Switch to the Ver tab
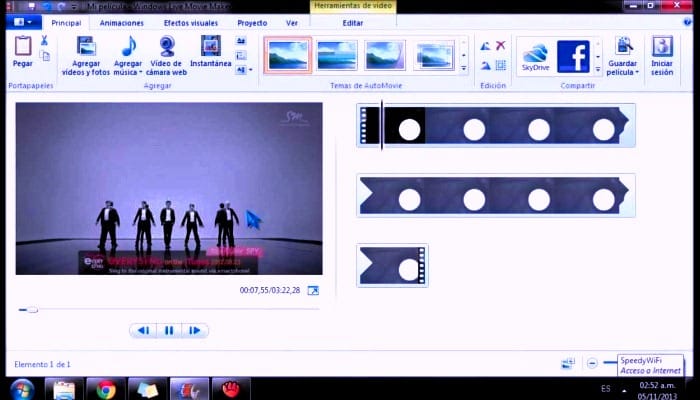Screen dimensions: 700x400 292,23
